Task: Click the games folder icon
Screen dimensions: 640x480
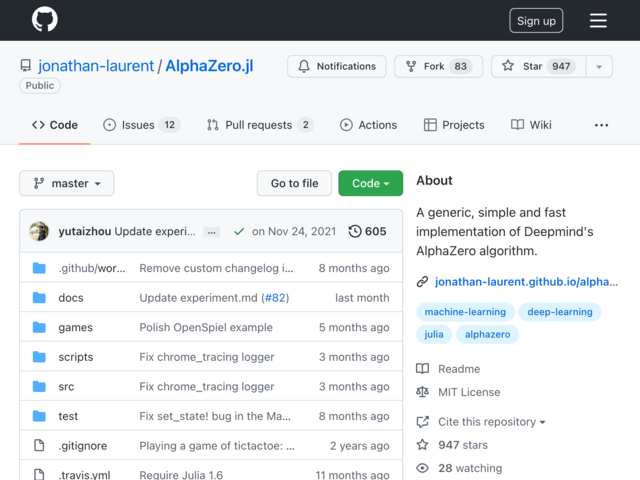Action: click(x=39, y=327)
